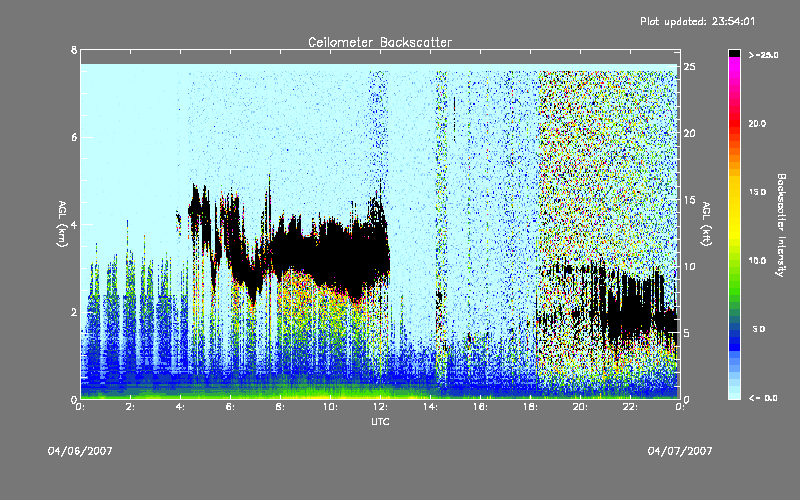Image resolution: width=800 pixels, height=500 pixels.
Task: Click the ">-25.0" colorbar maximum label
Action: pyautogui.click(x=763, y=55)
